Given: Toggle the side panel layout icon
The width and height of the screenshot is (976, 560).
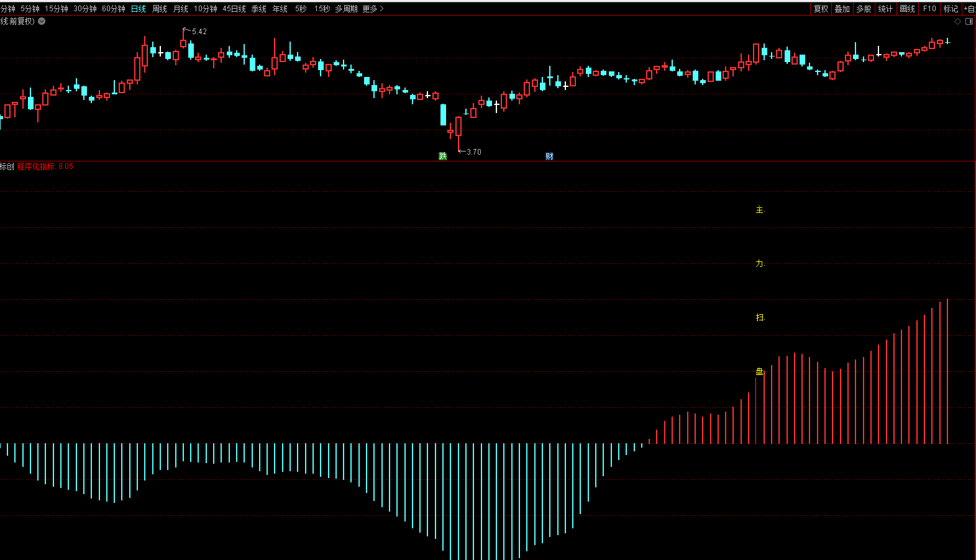Looking at the screenshot, I should click(969, 21).
